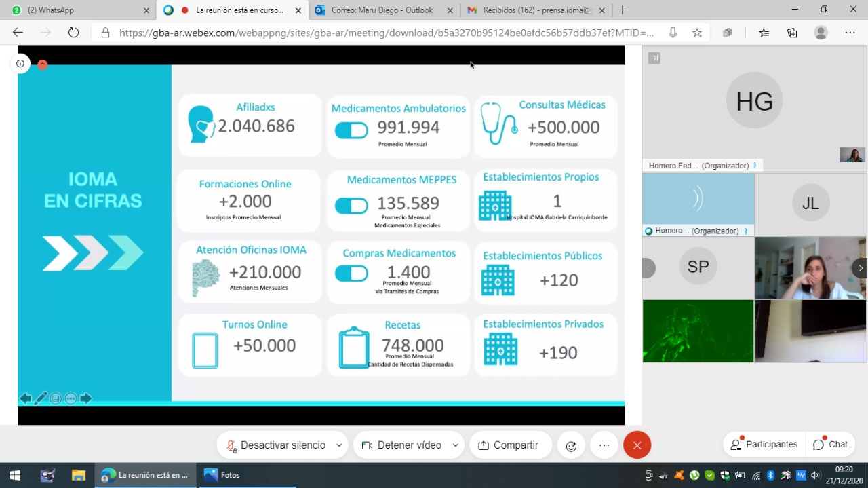This screenshot has width=868, height=488.
Task: Switch to the Outlook Correo tab
Action: pyautogui.click(x=384, y=10)
